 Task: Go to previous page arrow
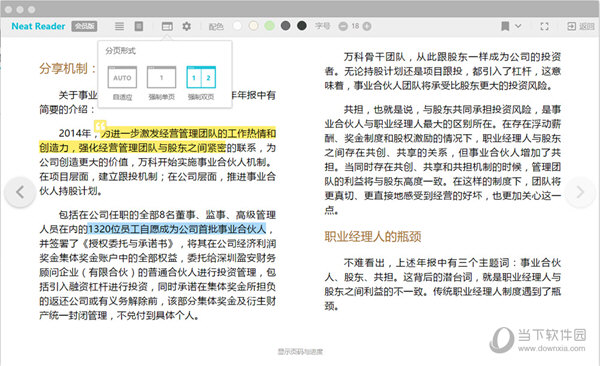coord(20,192)
